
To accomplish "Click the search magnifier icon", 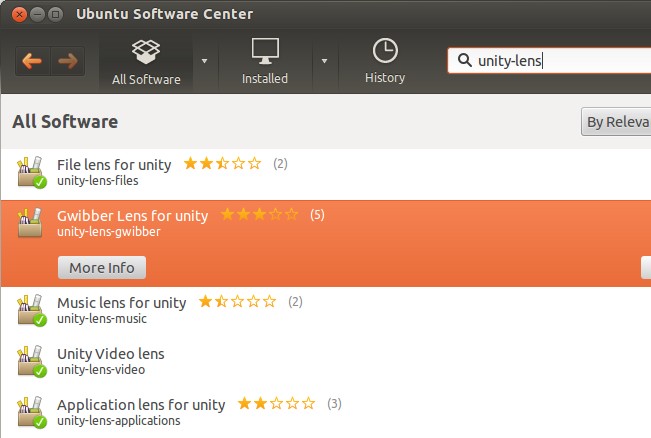I will [465, 61].
